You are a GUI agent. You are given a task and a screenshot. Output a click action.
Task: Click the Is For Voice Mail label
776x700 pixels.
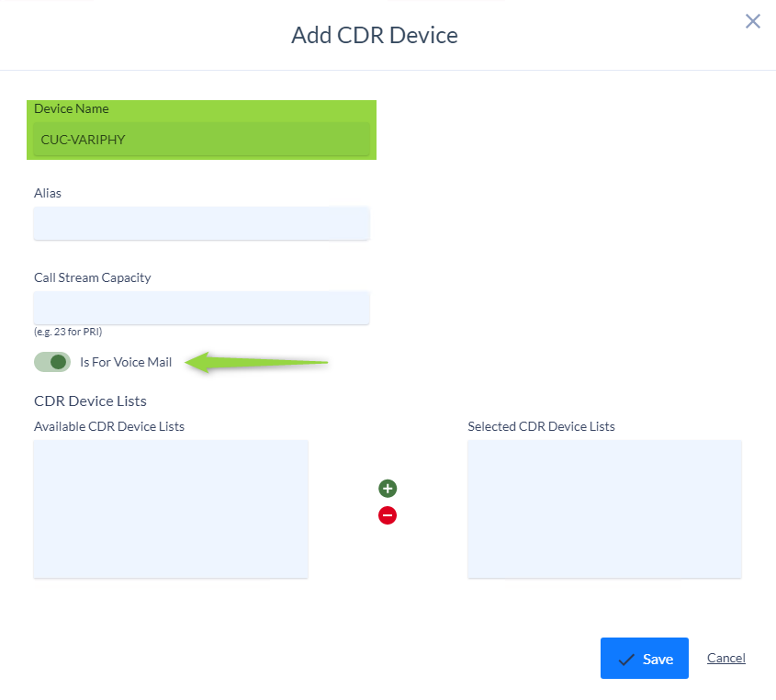click(x=126, y=362)
